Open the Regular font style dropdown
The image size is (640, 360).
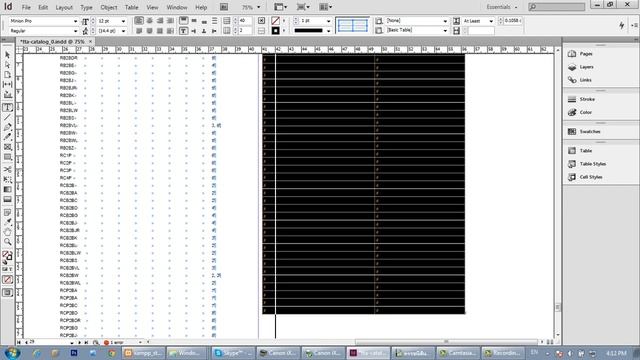[x=75, y=31]
